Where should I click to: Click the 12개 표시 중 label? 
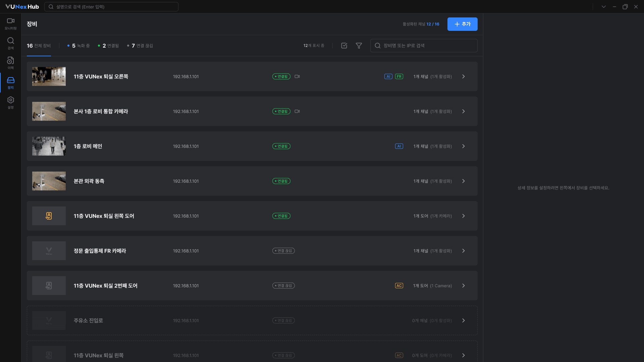click(314, 46)
